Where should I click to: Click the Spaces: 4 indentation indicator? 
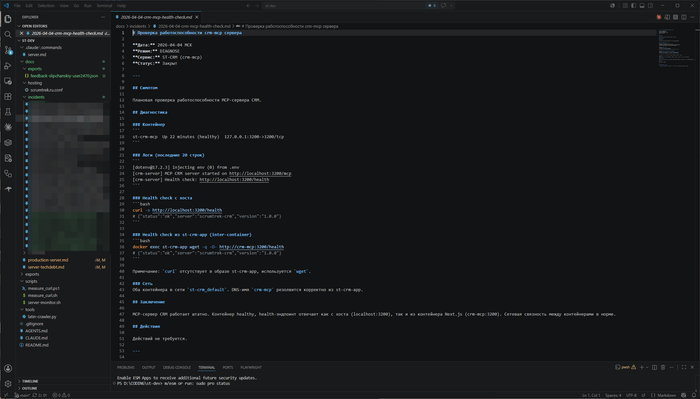pos(613,395)
